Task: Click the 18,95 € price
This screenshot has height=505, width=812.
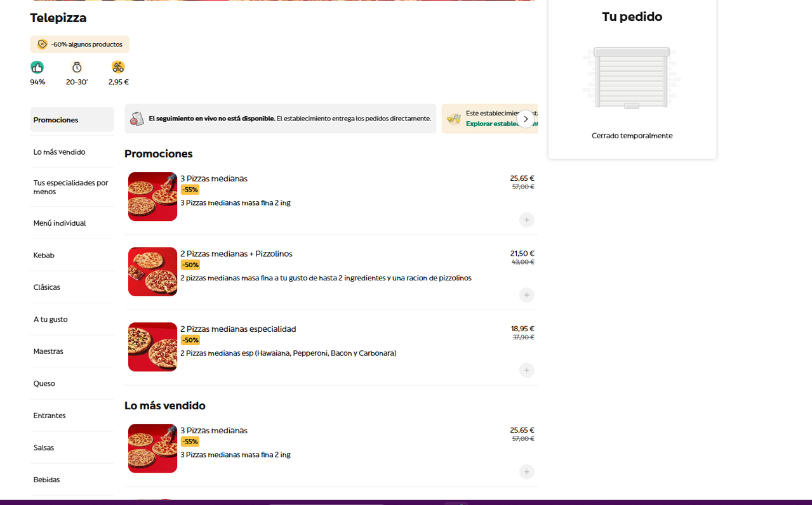Action: tap(522, 329)
